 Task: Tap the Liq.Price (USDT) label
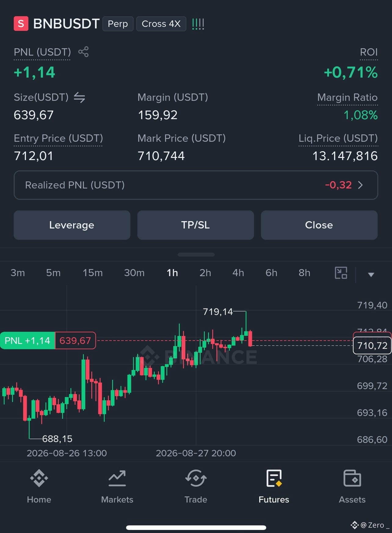tap(338, 138)
